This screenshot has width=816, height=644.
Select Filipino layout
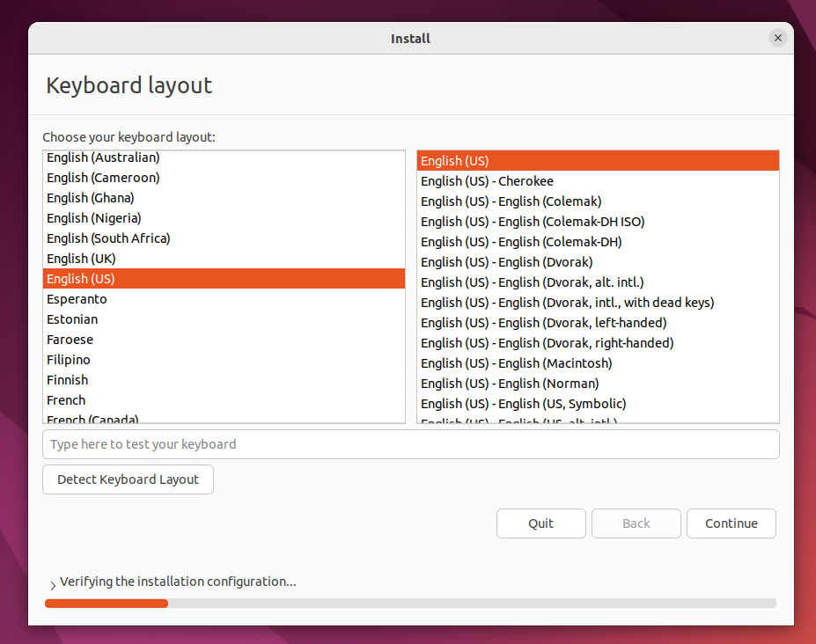click(x=224, y=360)
